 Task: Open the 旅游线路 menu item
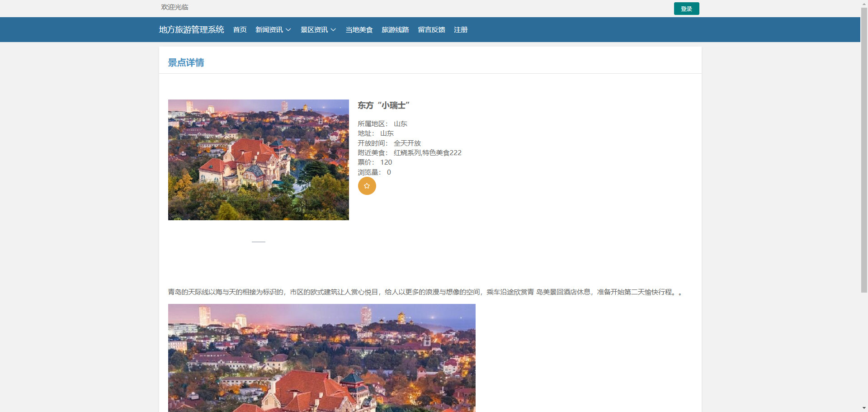[x=395, y=30]
